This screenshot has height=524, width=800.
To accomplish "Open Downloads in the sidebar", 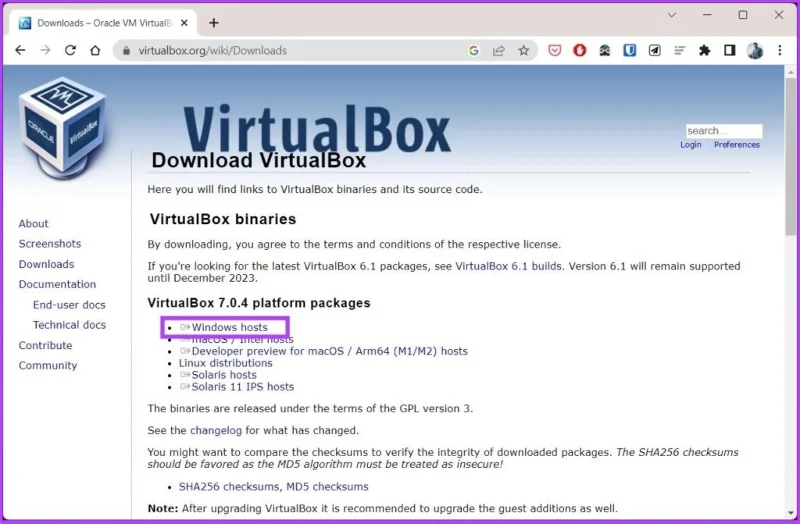I will tap(46, 264).
